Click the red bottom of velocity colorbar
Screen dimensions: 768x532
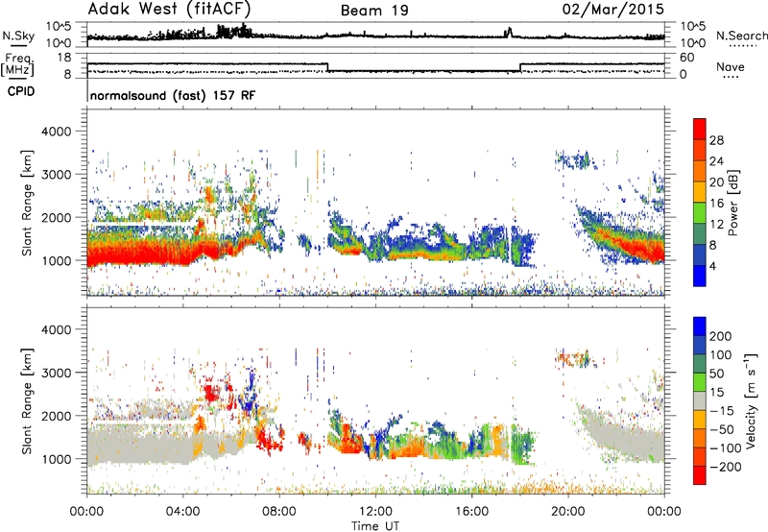(x=700, y=475)
